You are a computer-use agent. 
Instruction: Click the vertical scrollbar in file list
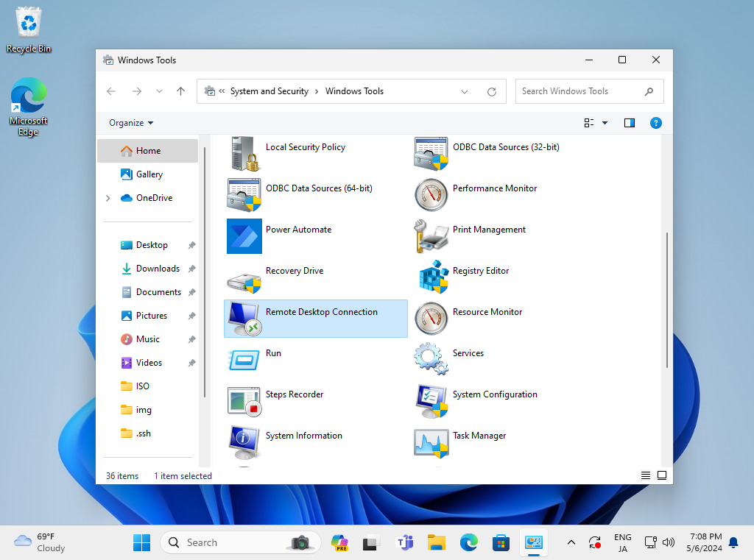[x=667, y=300]
